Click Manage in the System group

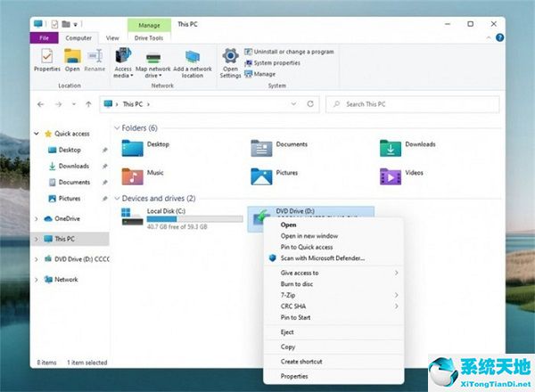coord(259,74)
